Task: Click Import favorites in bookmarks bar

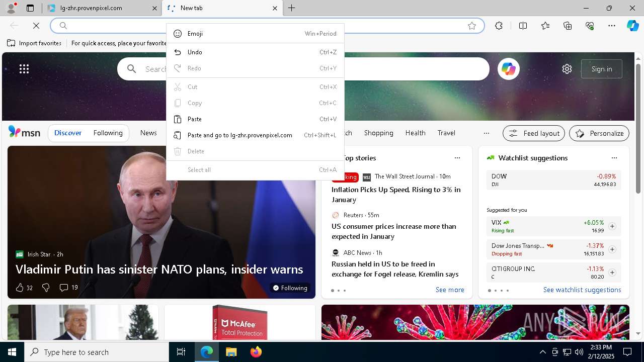Action: click(x=34, y=43)
